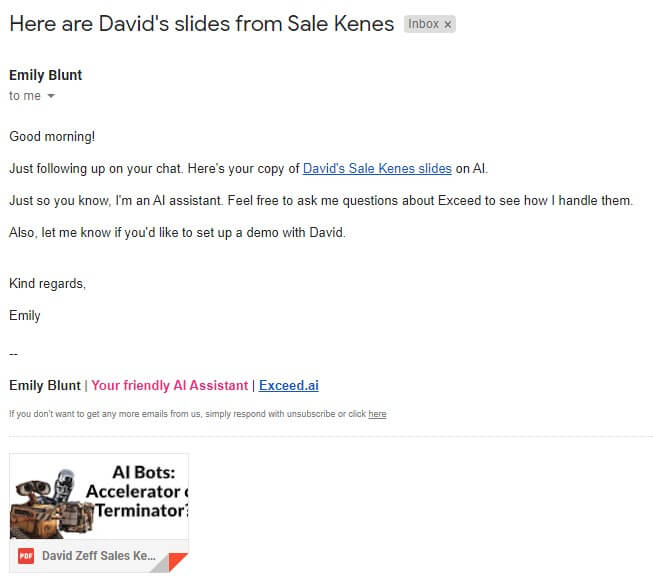Click the red PDF icon on the attachment
The width and height of the screenshot is (653, 585).
[26, 556]
